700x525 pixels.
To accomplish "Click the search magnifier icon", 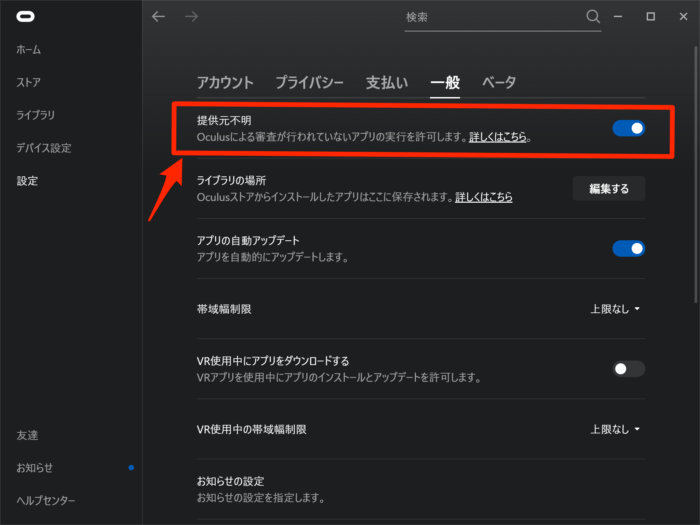I will [x=593, y=17].
